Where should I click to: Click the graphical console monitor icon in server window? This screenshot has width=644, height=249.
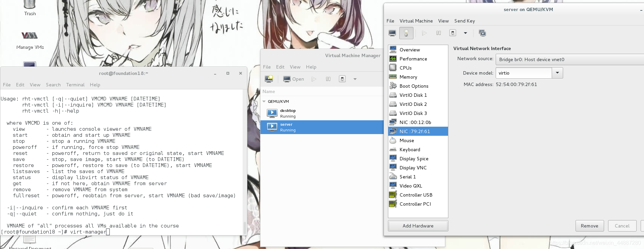392,33
